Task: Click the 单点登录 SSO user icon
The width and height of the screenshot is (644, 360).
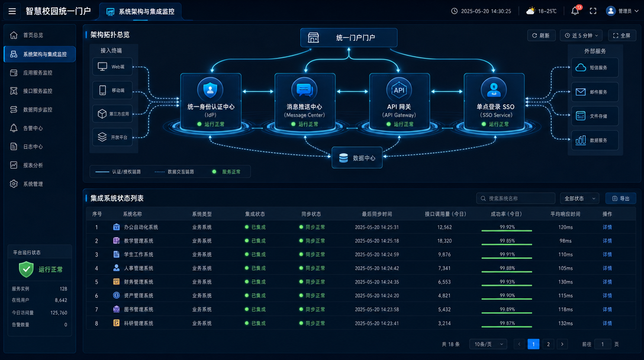Action: (494, 89)
